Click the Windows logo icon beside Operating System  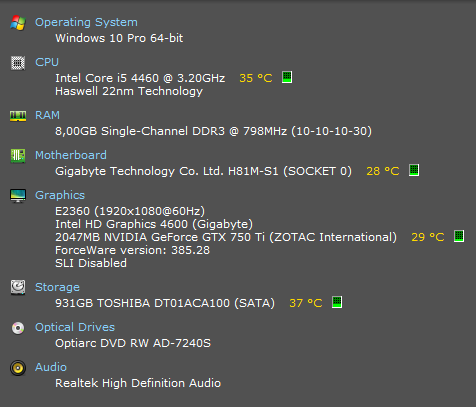pos(18,23)
